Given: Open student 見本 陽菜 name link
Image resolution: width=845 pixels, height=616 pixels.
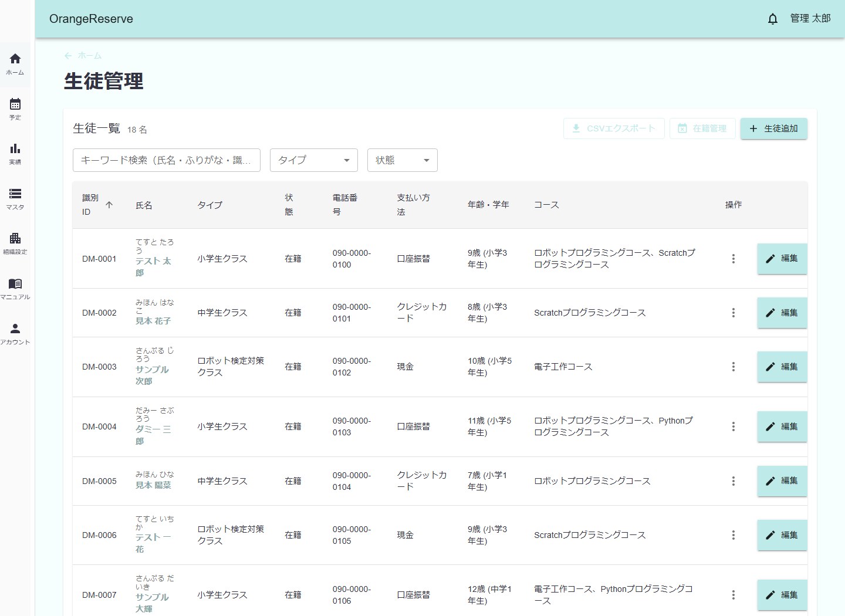Looking at the screenshot, I should coord(153,485).
